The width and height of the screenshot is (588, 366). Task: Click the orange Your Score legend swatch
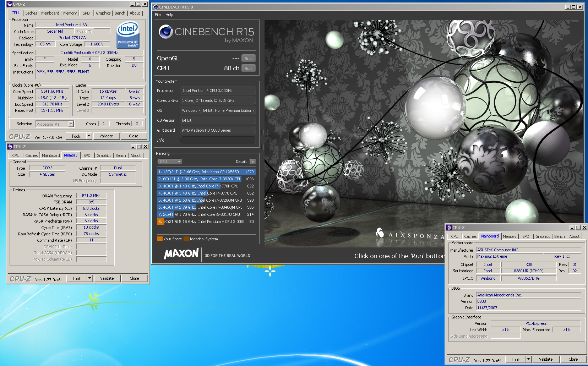coord(160,239)
